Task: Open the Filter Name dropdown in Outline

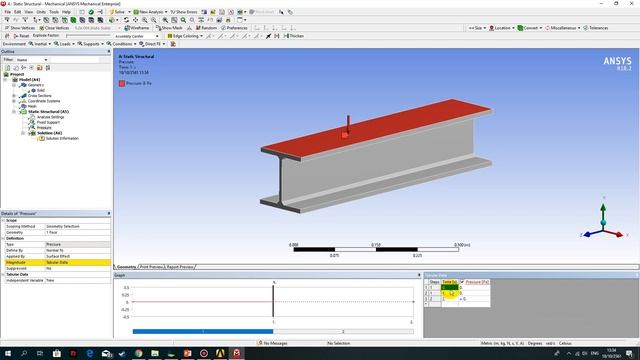Action: pyautogui.click(x=32, y=60)
